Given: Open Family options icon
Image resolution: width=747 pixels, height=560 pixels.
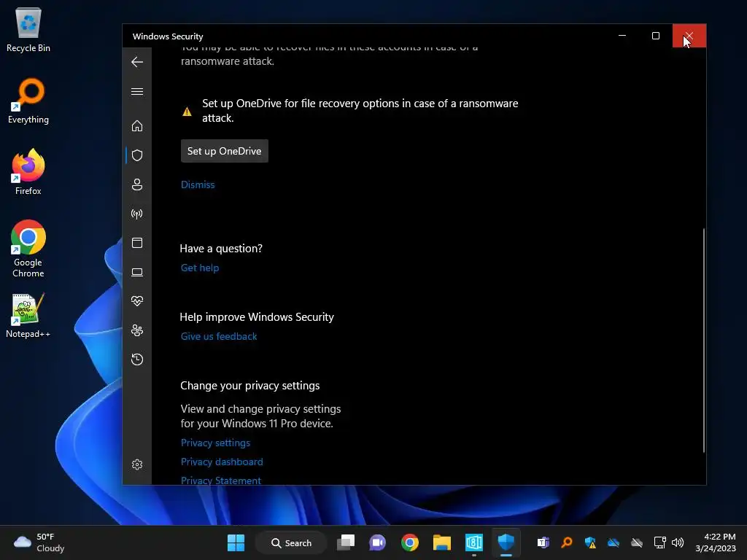Looking at the screenshot, I should (136, 330).
